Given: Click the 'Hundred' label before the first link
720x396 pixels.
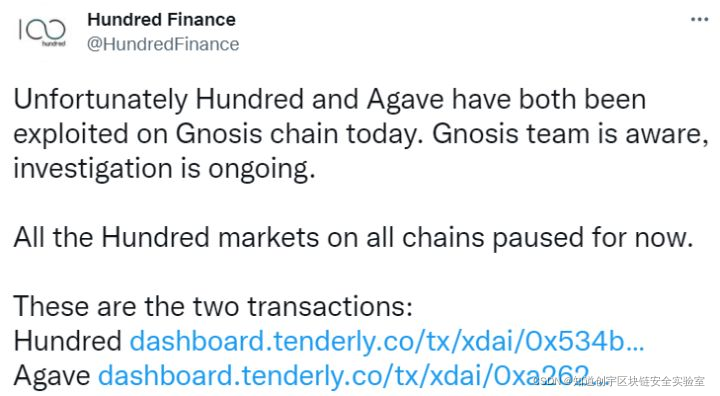Looking at the screenshot, I should tap(68, 341).
